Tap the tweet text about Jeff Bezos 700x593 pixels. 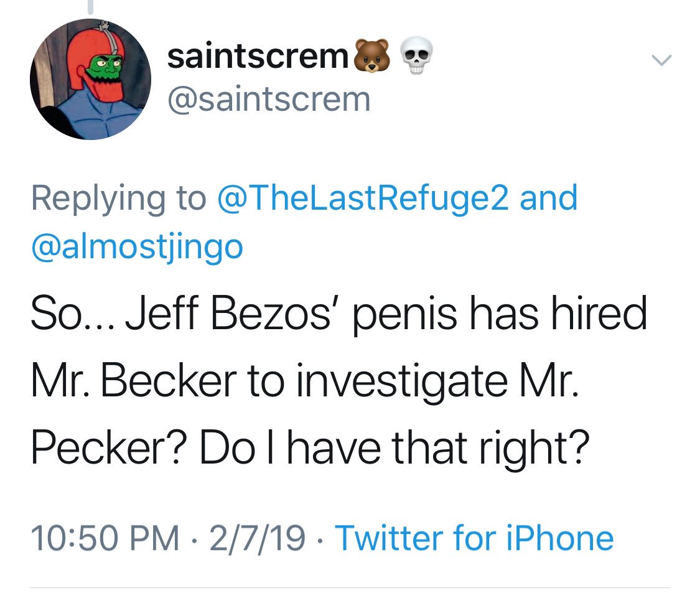[x=339, y=381]
